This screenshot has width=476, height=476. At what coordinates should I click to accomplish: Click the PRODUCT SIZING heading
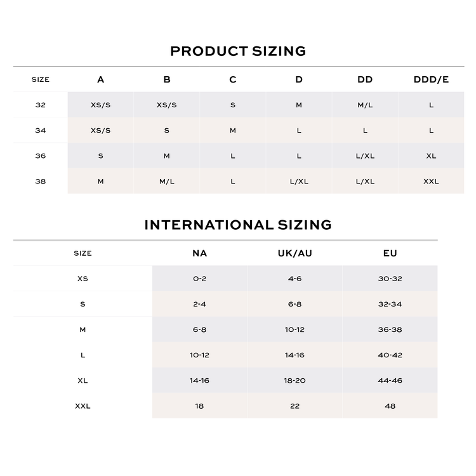coord(238,51)
